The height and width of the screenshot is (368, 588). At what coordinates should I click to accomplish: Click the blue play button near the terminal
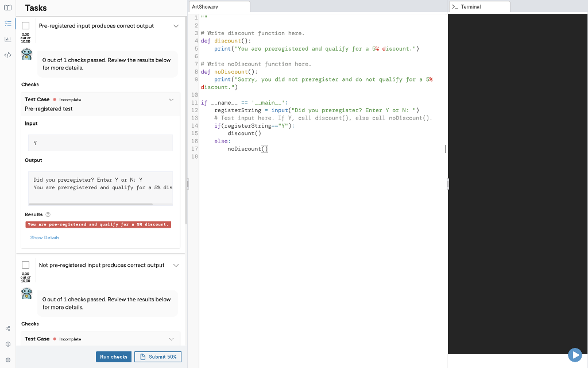[575, 355]
